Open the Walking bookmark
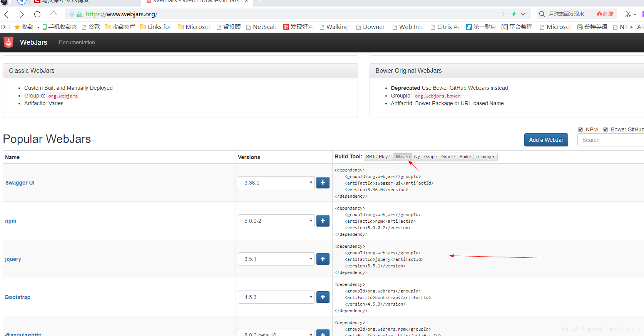 [x=334, y=27]
